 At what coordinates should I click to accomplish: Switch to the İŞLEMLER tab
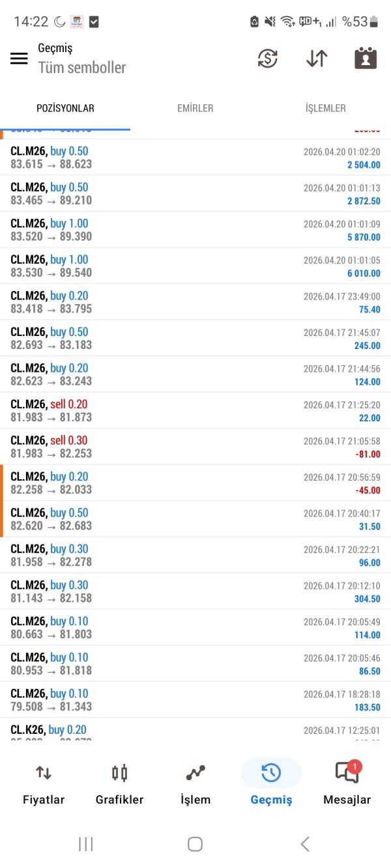point(326,108)
